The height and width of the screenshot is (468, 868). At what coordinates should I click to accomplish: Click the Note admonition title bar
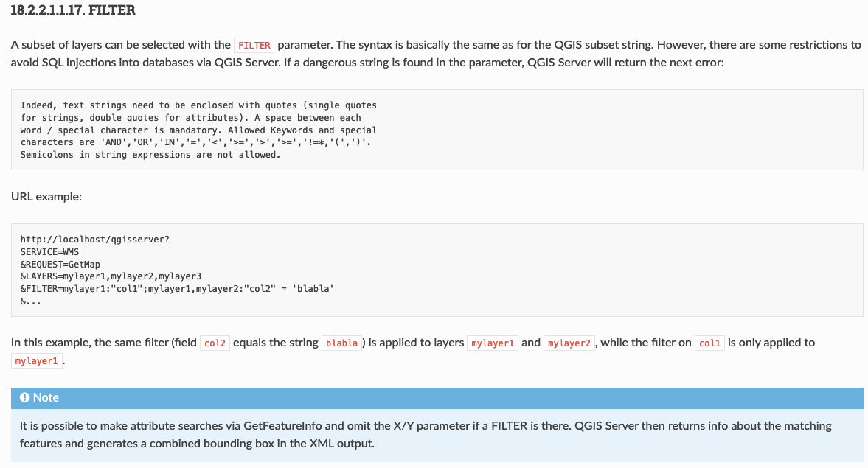[x=437, y=398]
